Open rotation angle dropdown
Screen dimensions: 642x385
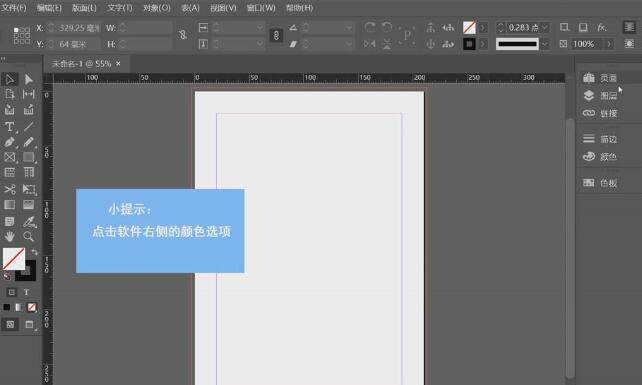(x=349, y=28)
